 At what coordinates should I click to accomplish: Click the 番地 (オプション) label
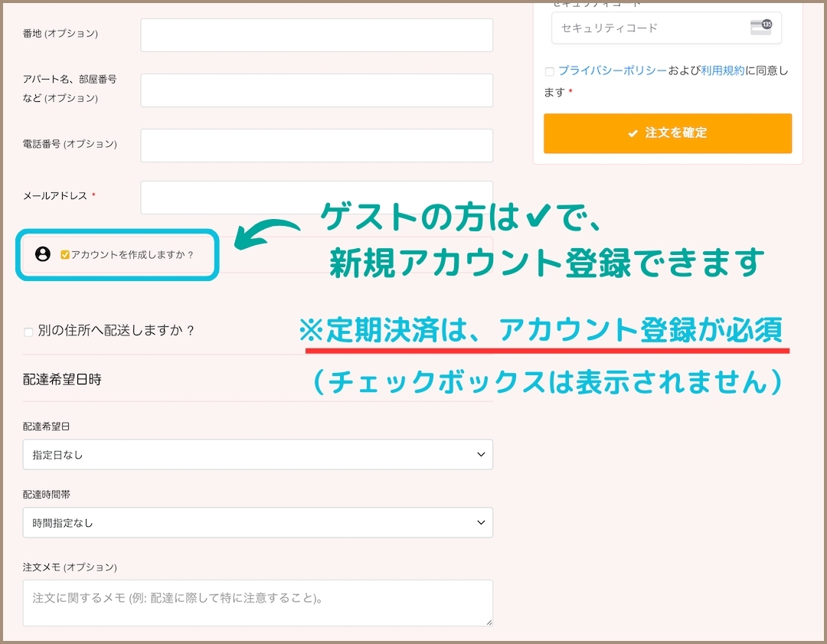coord(60,33)
